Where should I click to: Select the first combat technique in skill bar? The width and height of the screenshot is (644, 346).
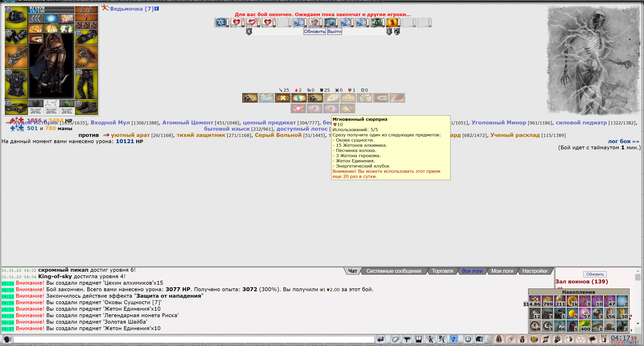pyautogui.click(x=250, y=98)
